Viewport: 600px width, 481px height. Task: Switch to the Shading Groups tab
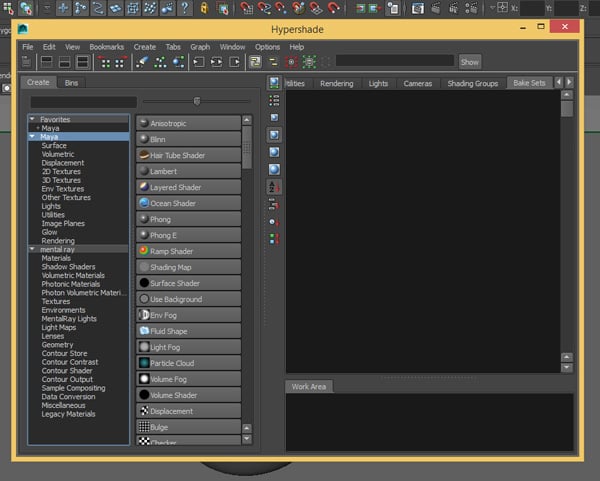coord(473,83)
